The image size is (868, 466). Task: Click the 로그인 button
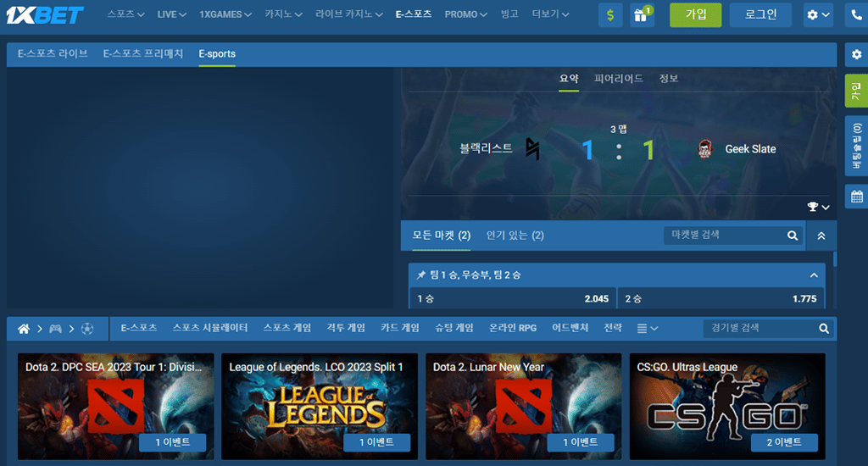point(760,15)
